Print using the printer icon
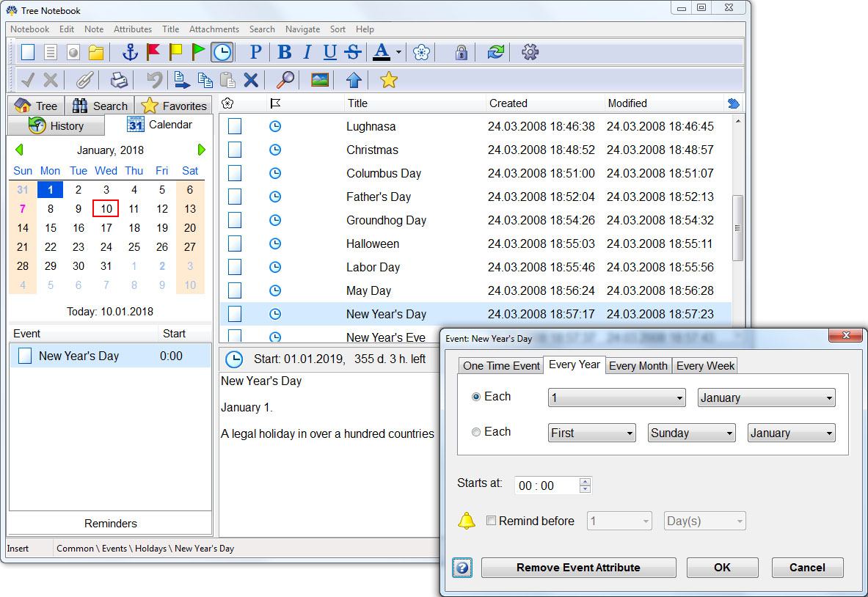Screen dimensions: 868x597 point(118,80)
